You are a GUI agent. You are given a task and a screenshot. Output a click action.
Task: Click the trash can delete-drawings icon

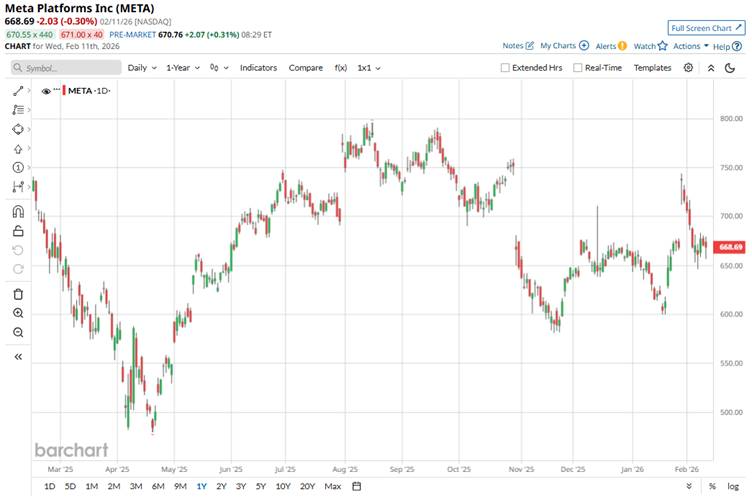18,293
